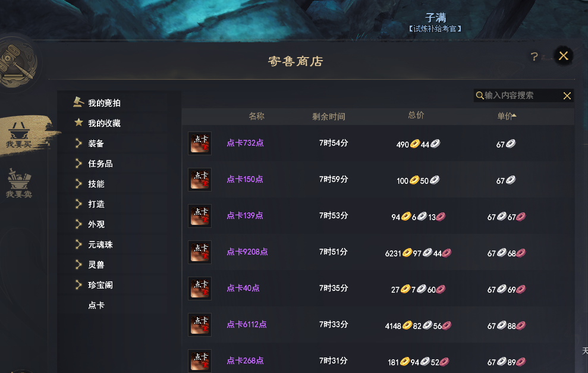Sort listings by 总价 column

[416, 115]
